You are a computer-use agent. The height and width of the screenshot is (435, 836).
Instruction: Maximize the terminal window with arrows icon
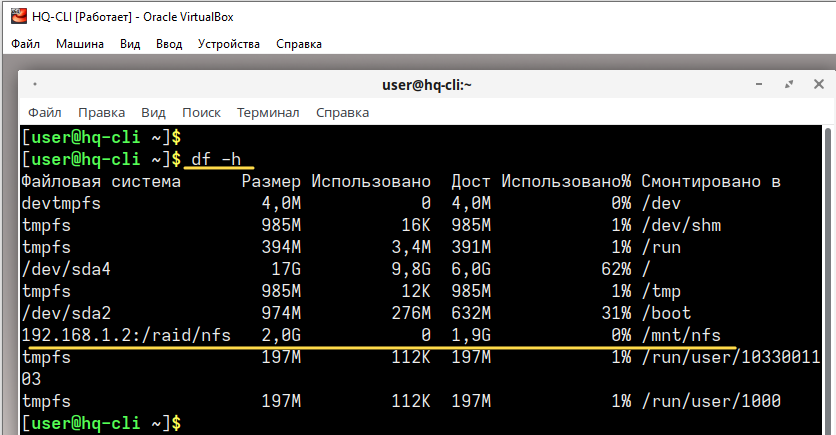pos(789,84)
